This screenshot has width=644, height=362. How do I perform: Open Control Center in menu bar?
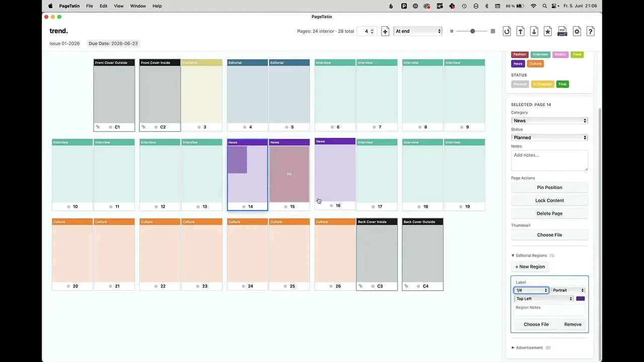555,6
